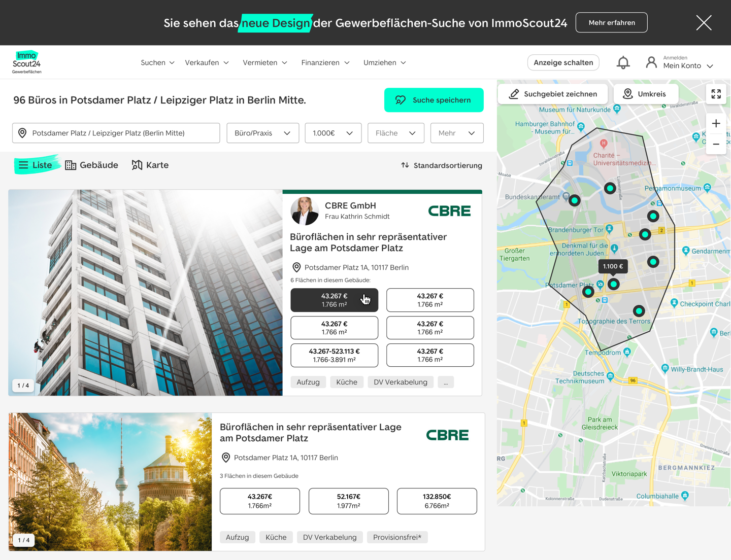Click the ImmoScout24 logo
The image size is (731, 560).
point(27,62)
